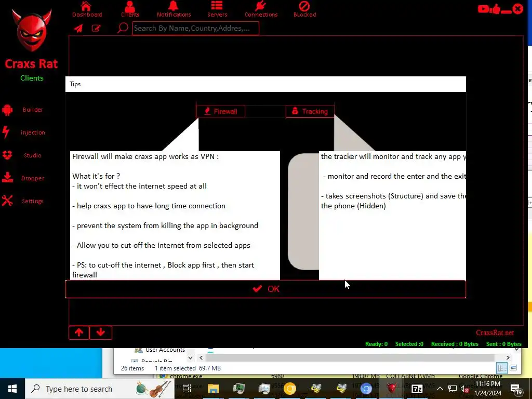Click the taskbar 'Type here to search' box

pyautogui.click(x=99, y=389)
